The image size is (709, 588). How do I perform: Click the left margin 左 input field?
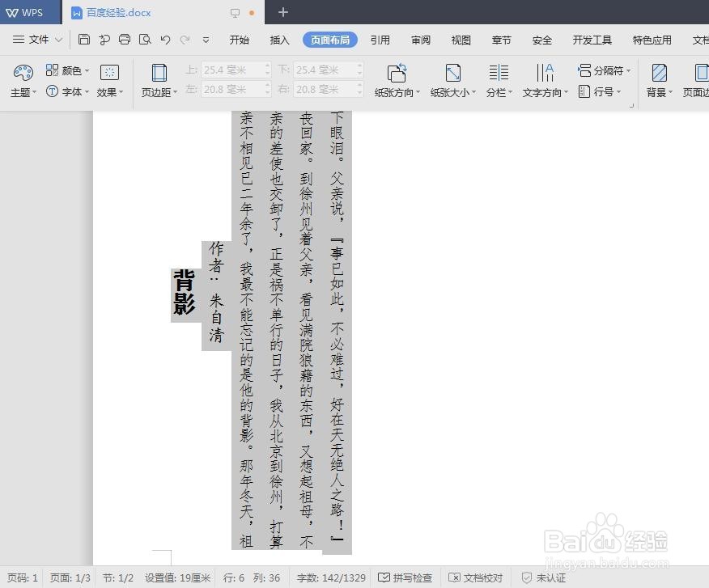[x=233, y=90]
